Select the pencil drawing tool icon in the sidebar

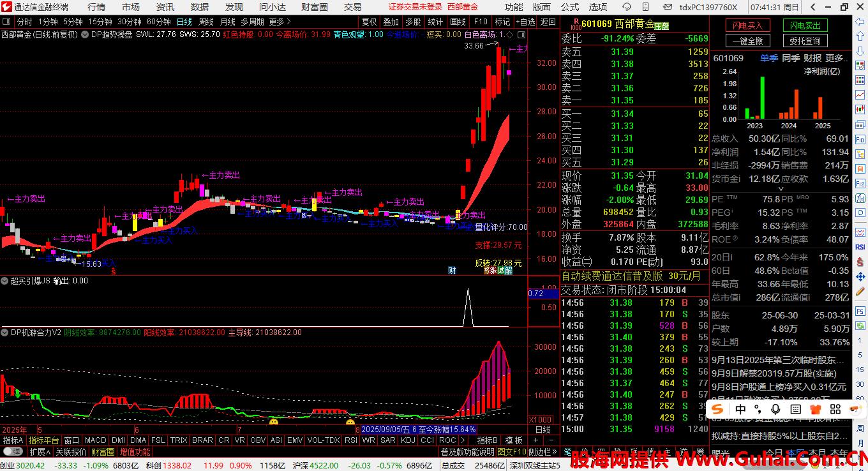tap(860, 290)
